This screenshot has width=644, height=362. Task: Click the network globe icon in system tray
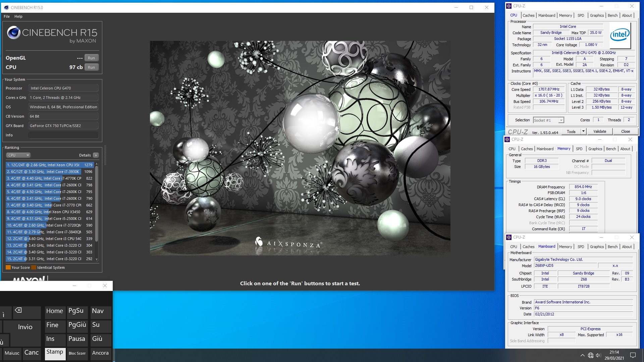pos(590,355)
